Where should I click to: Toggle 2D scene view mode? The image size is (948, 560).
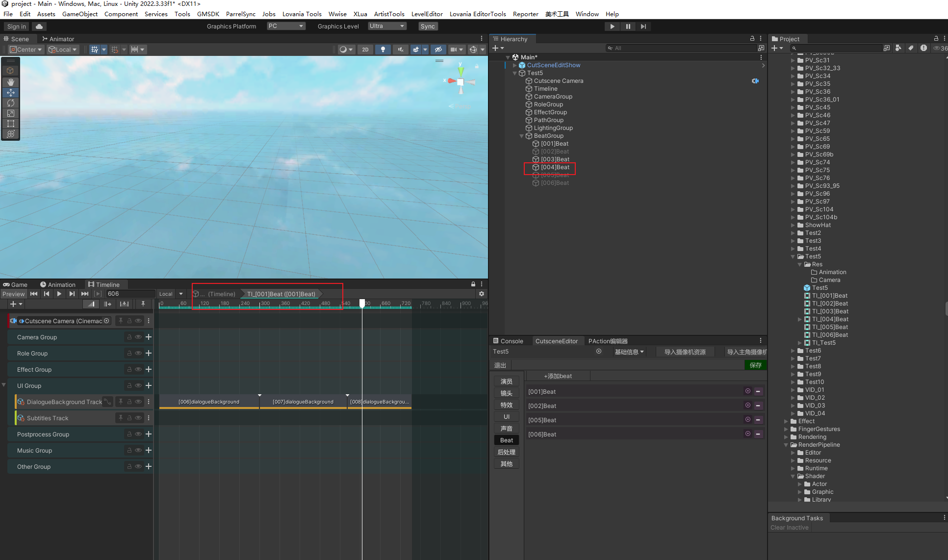point(365,50)
